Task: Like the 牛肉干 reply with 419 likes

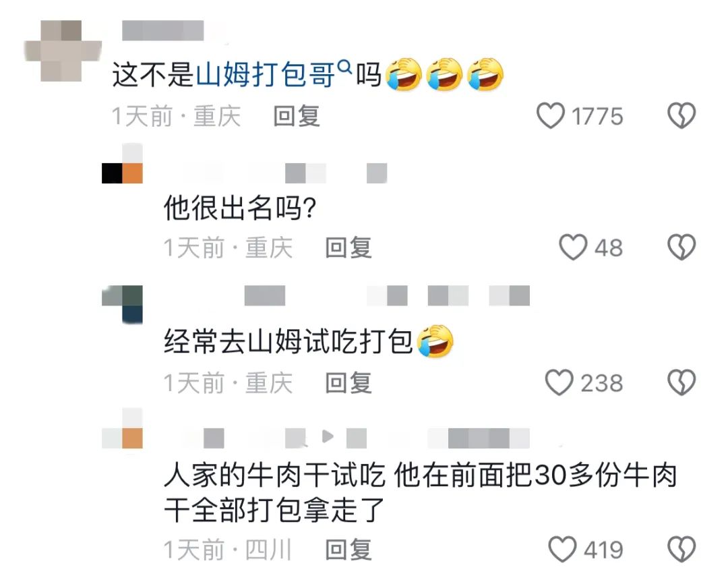Action: tap(563, 550)
